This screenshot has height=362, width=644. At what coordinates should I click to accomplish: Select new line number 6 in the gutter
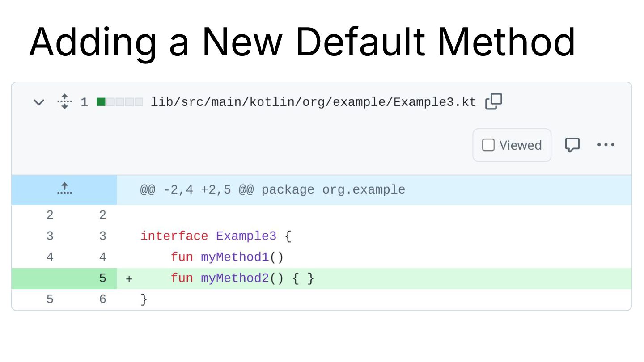102,299
